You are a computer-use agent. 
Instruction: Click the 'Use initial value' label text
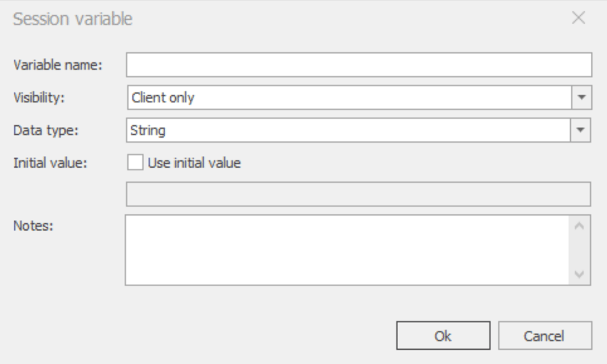(194, 162)
